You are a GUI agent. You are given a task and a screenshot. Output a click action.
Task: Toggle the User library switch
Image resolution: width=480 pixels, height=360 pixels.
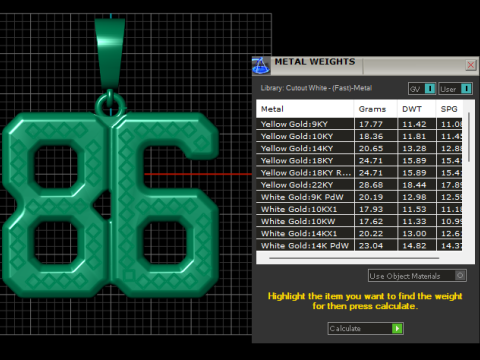(455, 89)
